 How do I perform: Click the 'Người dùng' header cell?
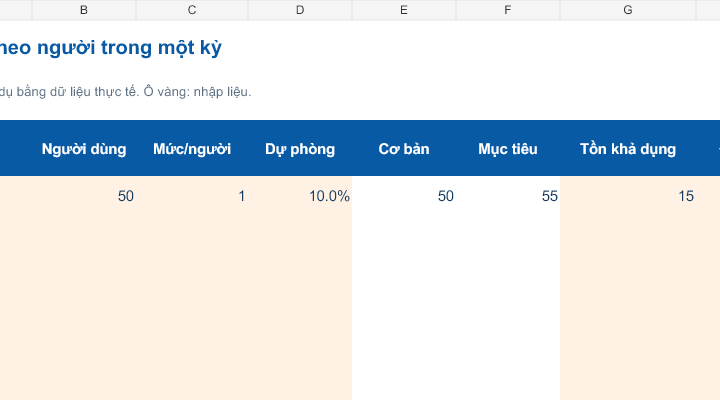coord(84,149)
